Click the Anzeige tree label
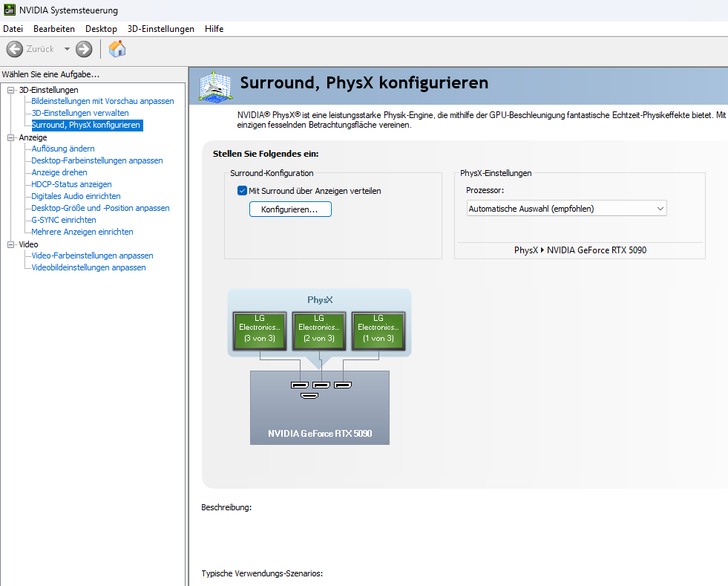The width and height of the screenshot is (728, 586). (33, 137)
